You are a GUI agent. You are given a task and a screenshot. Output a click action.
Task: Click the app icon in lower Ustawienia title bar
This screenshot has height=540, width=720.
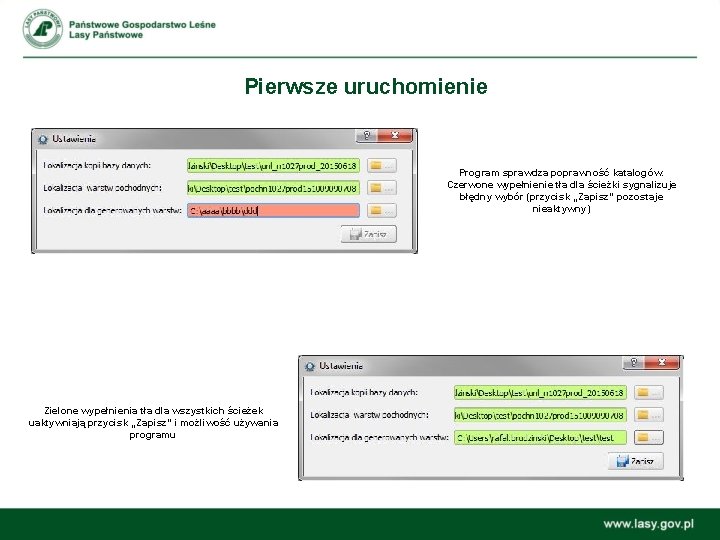(x=310, y=366)
